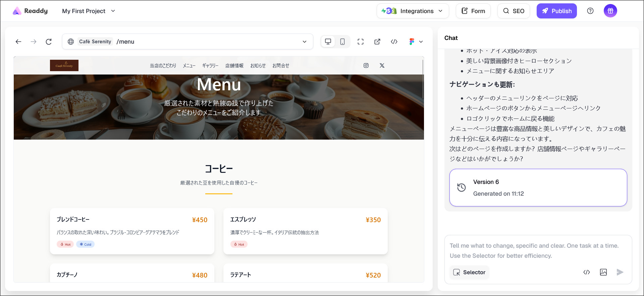The width and height of the screenshot is (644, 296).
Task: Enable the Selector tool
Action: tap(469, 272)
